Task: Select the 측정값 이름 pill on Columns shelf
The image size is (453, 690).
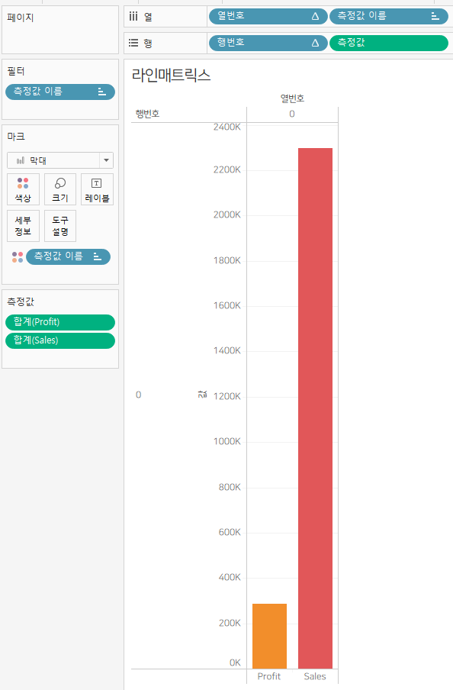Action: click(x=389, y=16)
